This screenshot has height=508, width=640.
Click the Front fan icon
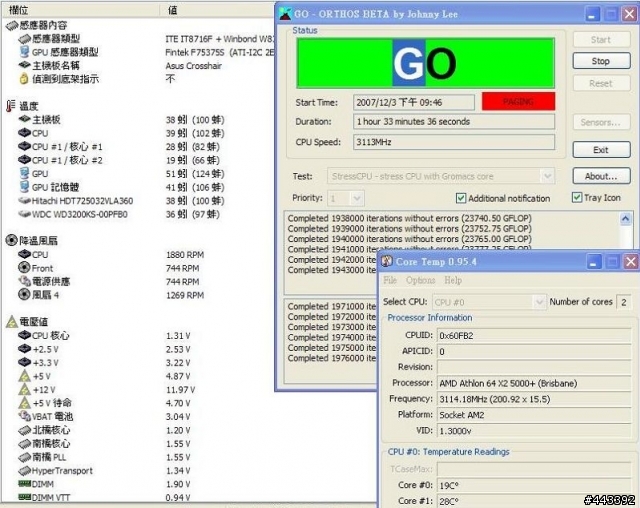pos(24,268)
